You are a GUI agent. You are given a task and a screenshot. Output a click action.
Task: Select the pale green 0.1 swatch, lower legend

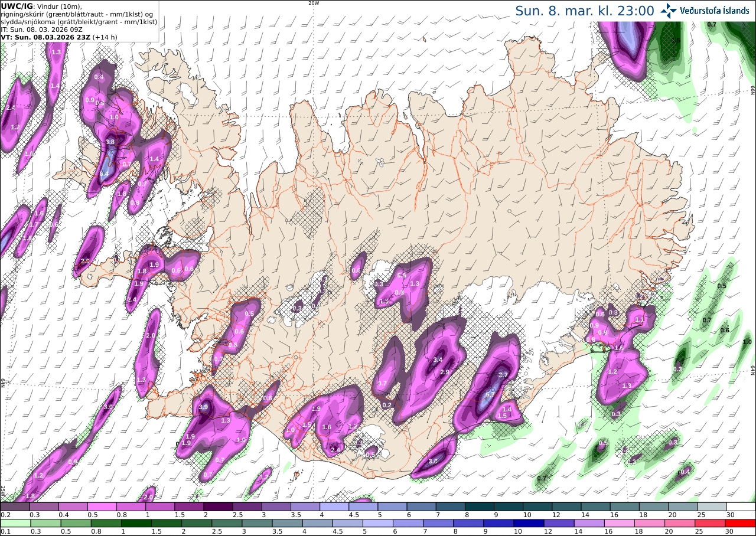click(x=15, y=523)
